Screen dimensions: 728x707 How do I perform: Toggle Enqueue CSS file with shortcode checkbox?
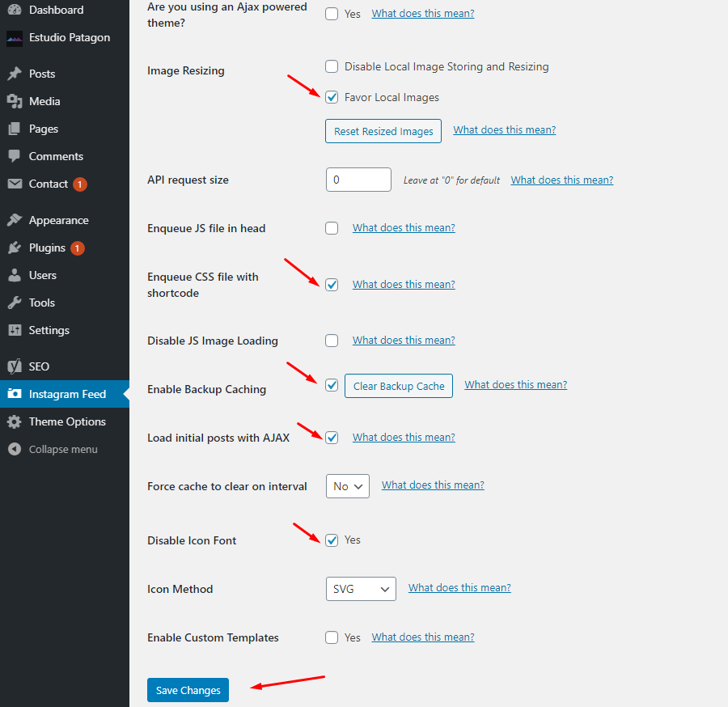click(332, 285)
